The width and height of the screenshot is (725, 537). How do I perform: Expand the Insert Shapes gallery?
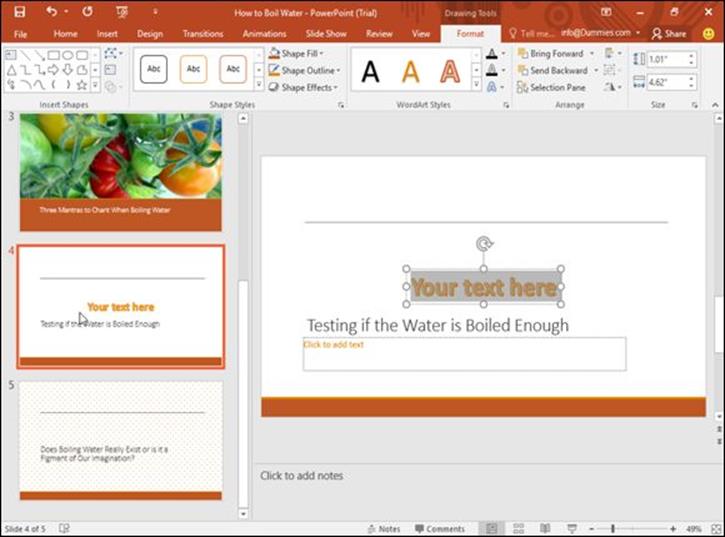click(95, 85)
